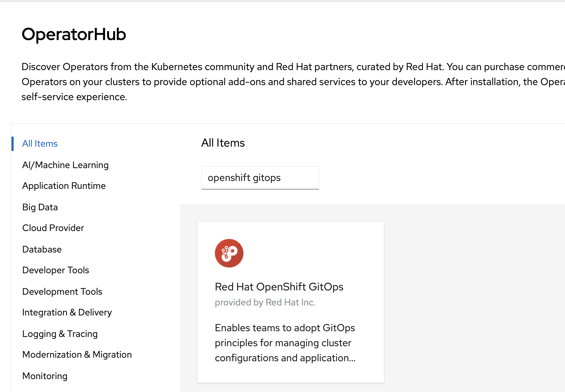Go to Developer Tools category

point(55,270)
